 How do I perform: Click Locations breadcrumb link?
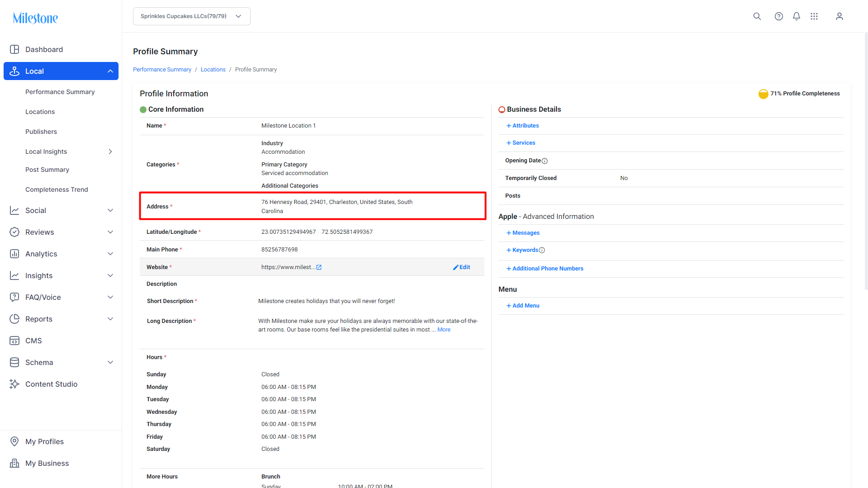tap(213, 70)
